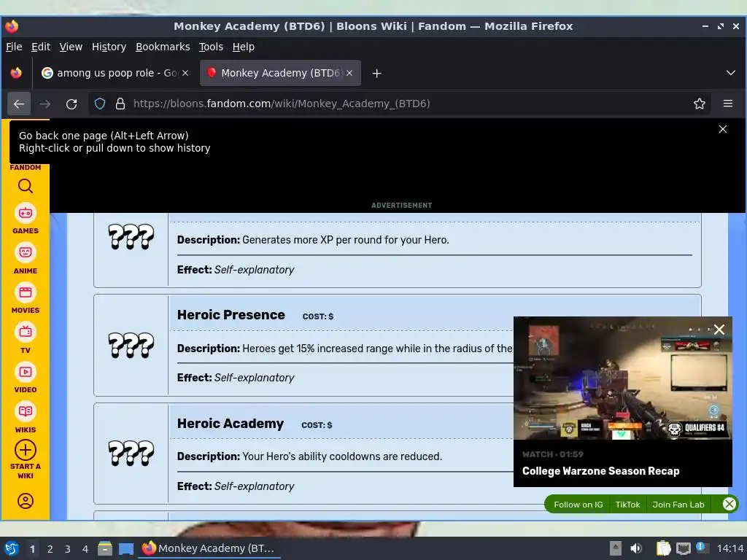
Task: Click the Heroic Academy heading
Action: point(230,424)
